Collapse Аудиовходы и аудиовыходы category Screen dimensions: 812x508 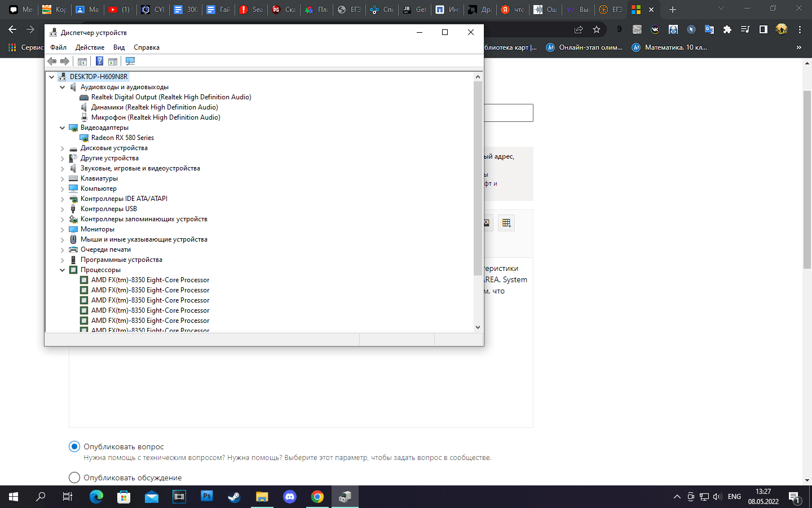click(x=63, y=87)
